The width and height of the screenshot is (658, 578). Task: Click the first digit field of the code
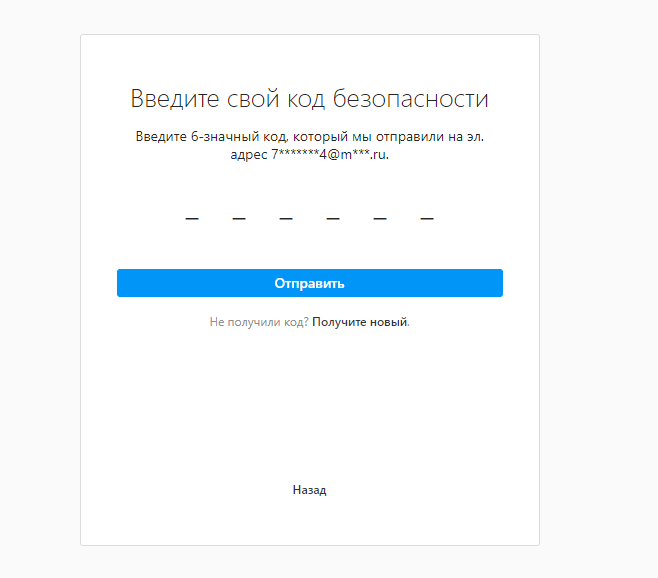click(x=192, y=211)
